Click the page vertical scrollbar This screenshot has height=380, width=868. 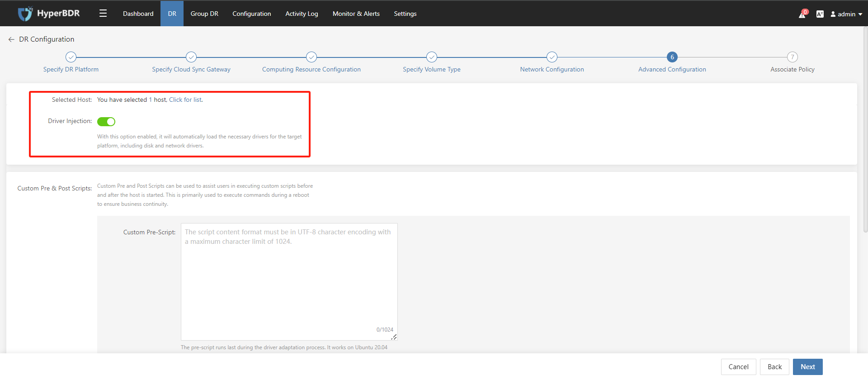point(865,130)
